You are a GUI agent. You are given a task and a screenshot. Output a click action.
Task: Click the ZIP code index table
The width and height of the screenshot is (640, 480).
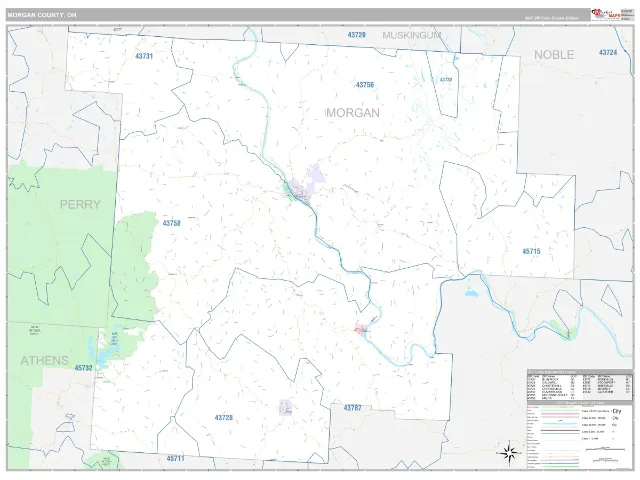(x=579, y=385)
